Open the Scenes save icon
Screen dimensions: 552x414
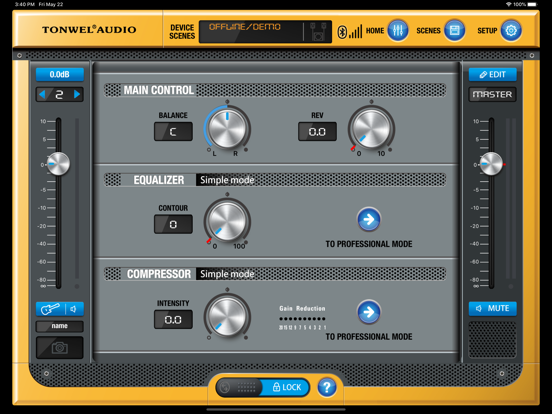(x=454, y=31)
